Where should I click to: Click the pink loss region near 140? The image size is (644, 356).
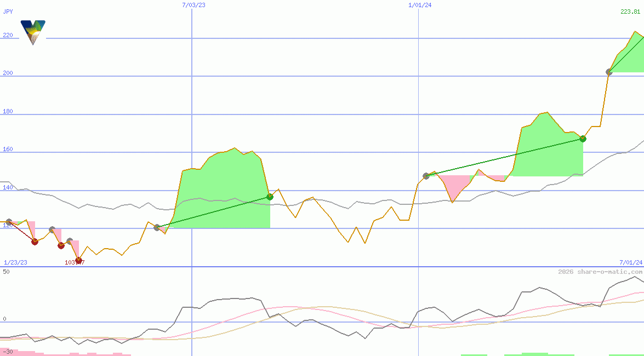click(x=455, y=183)
